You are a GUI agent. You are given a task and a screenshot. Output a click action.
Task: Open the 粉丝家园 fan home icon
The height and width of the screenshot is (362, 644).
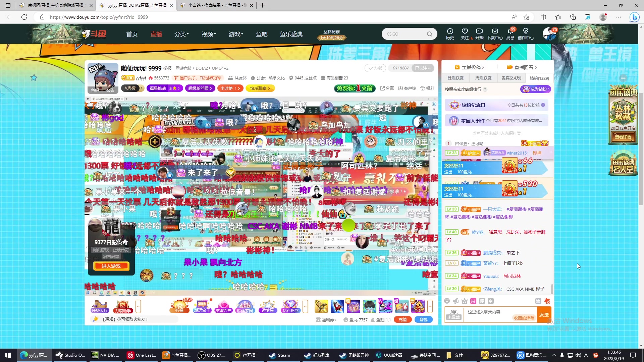tap(245, 306)
